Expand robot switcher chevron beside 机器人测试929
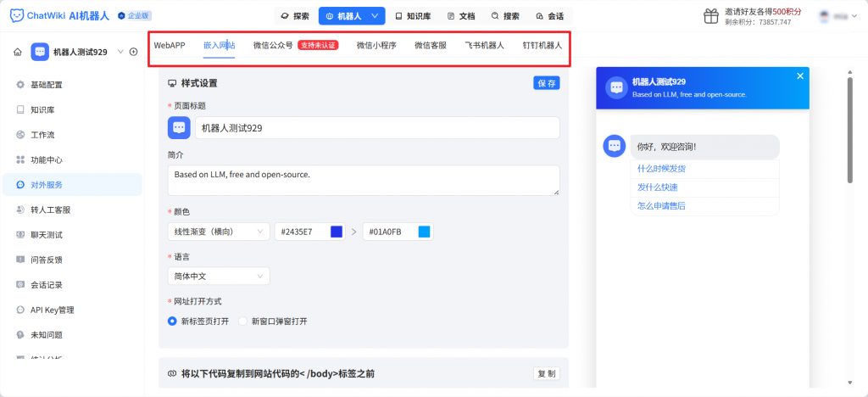 [x=120, y=52]
